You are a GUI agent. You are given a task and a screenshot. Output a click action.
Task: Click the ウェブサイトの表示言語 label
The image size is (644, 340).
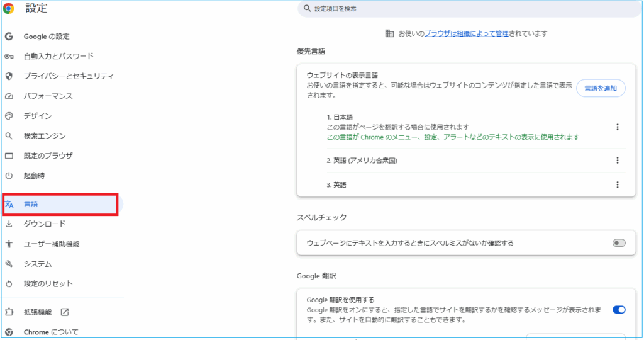(342, 75)
